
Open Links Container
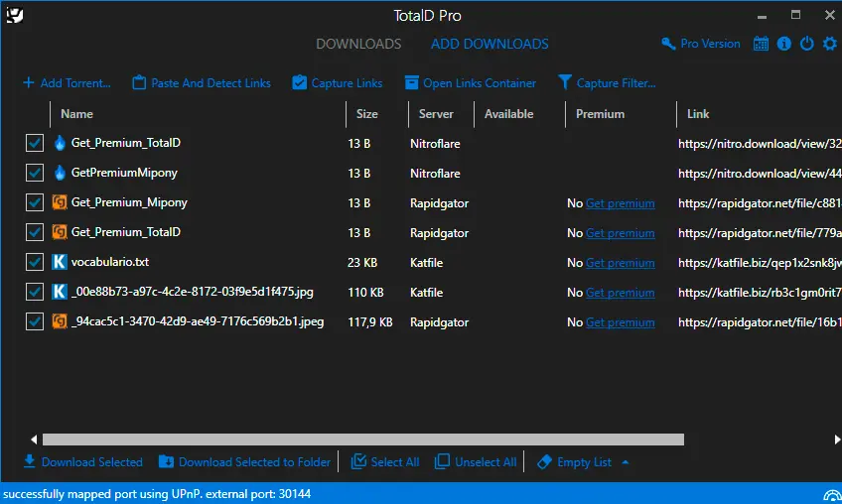tap(471, 82)
